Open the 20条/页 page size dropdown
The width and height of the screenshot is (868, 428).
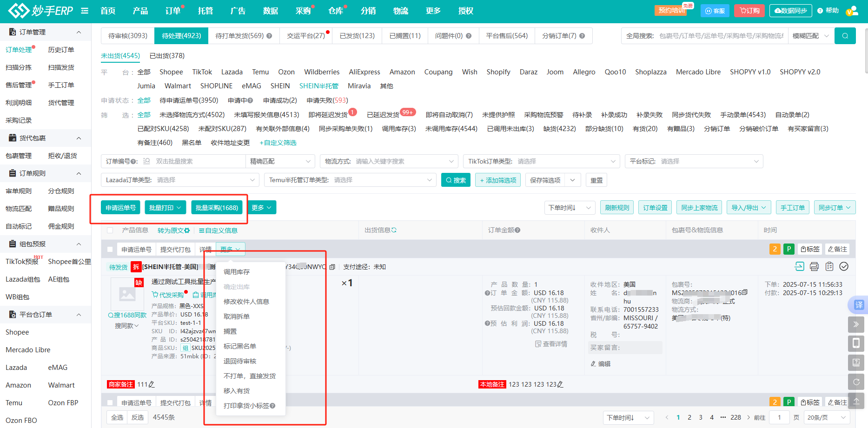[827, 417]
